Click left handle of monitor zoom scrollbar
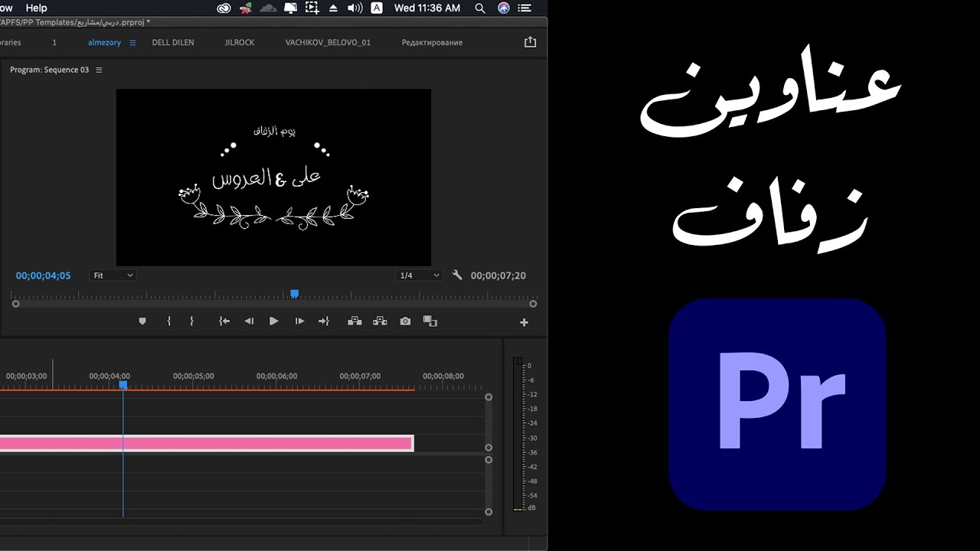The width and height of the screenshot is (980, 551). point(15,304)
